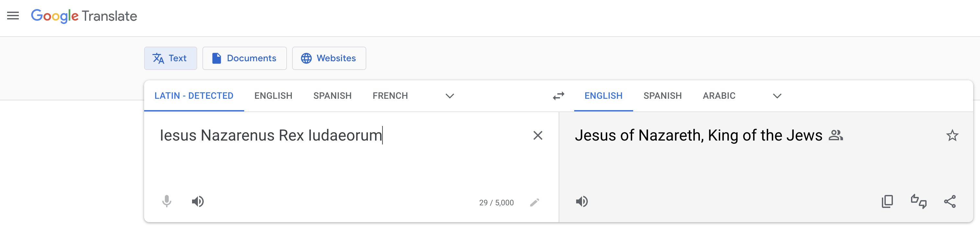Choose French as source language

[390, 96]
